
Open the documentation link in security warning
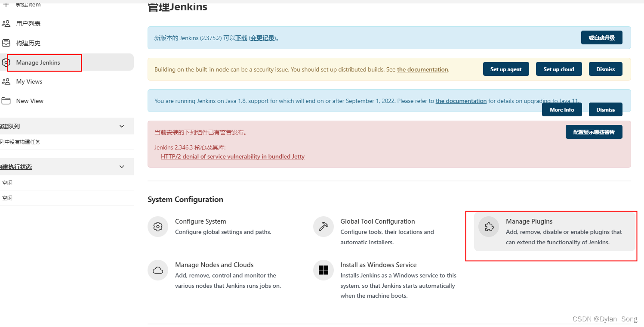point(422,69)
